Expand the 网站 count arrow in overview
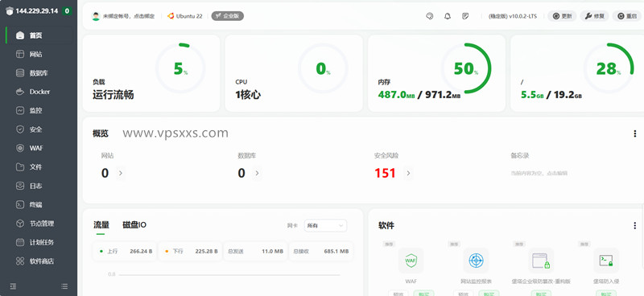Screen dimensions: 644x296 (x=120, y=173)
